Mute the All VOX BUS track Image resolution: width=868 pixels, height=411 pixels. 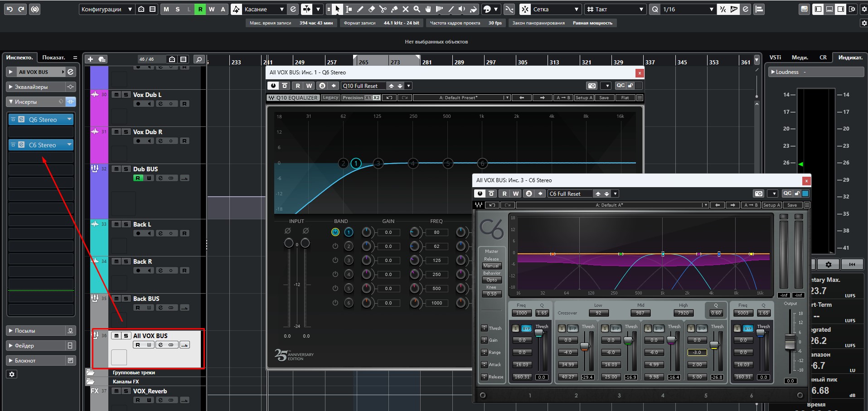116,336
